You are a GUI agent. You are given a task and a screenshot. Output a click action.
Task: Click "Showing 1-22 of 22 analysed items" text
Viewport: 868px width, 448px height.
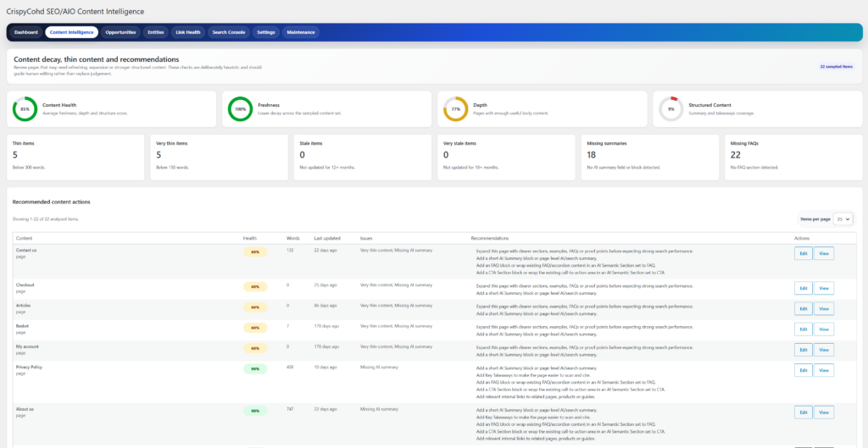click(x=46, y=219)
